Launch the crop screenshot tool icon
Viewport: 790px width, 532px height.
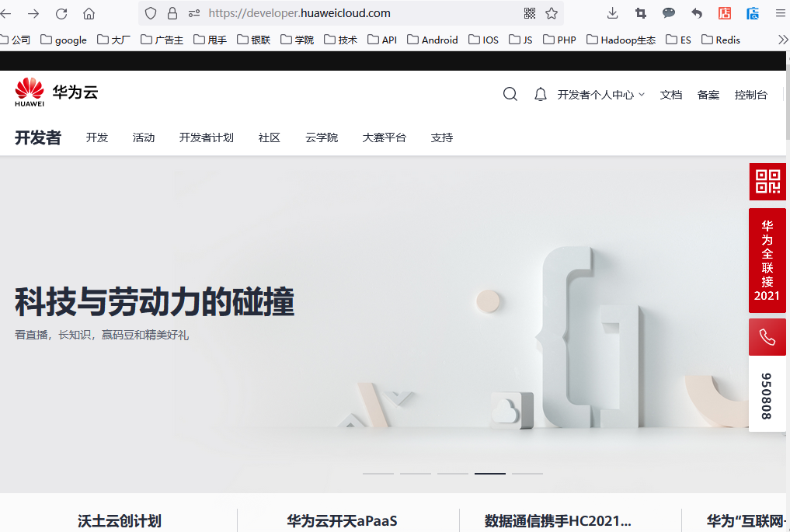click(640, 13)
